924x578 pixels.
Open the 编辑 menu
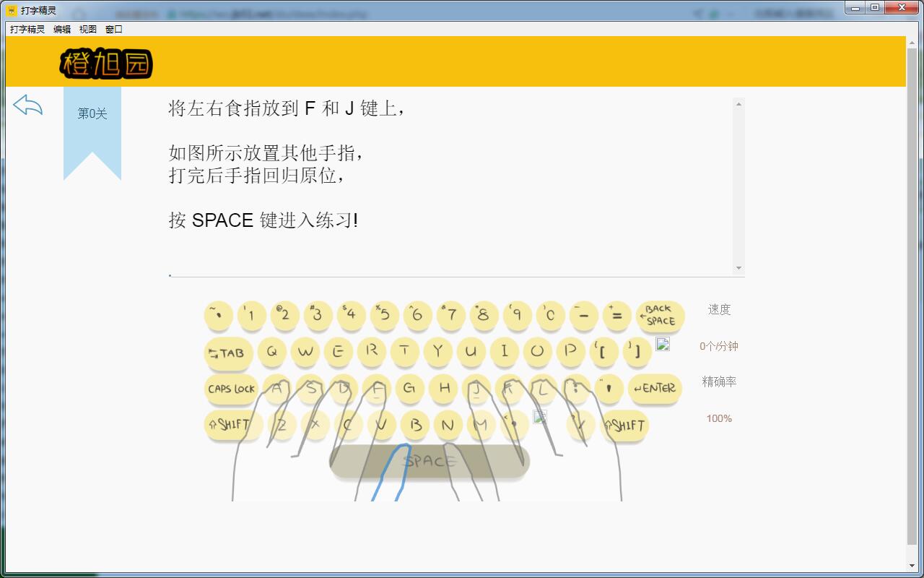click(61, 29)
